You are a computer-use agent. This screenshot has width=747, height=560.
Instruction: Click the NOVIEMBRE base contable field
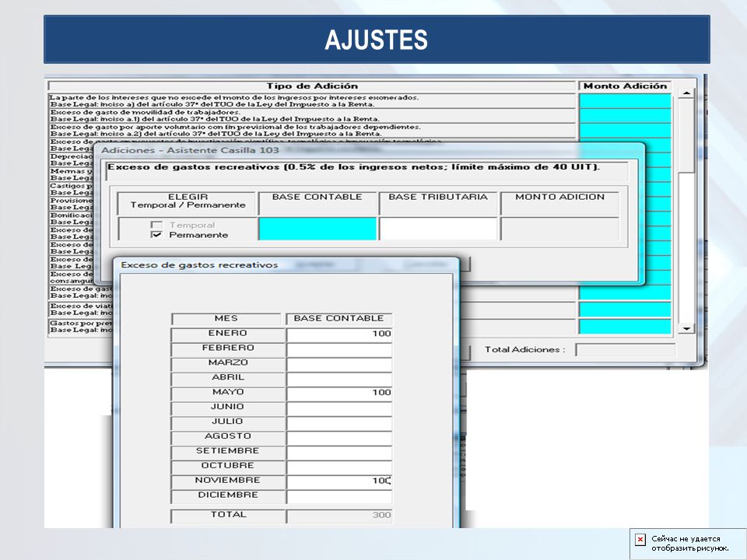[x=339, y=481]
